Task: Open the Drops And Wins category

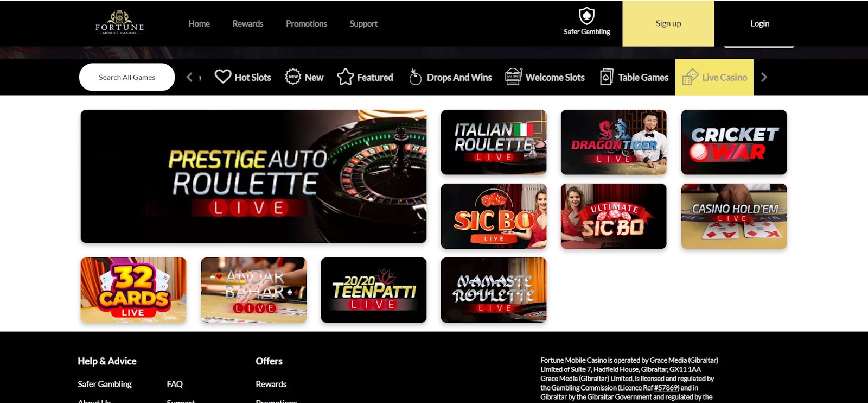Action: 450,77
